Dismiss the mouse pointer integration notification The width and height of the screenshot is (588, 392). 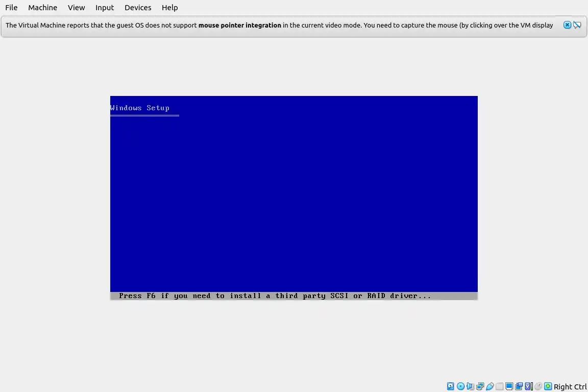(567, 25)
